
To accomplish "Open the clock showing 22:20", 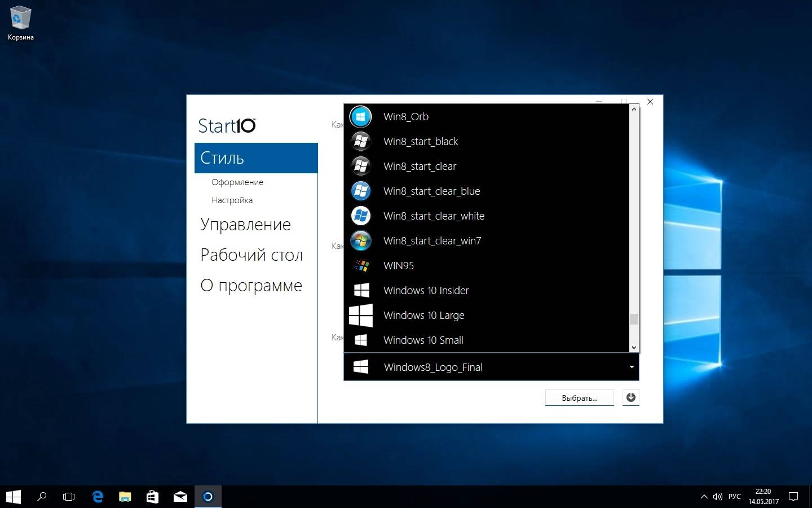I will click(764, 497).
